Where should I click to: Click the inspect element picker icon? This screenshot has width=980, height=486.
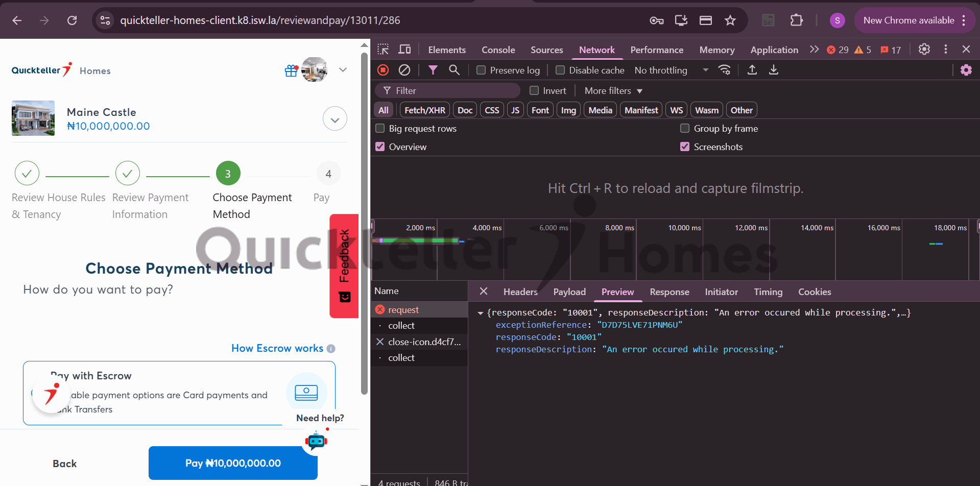pos(383,50)
